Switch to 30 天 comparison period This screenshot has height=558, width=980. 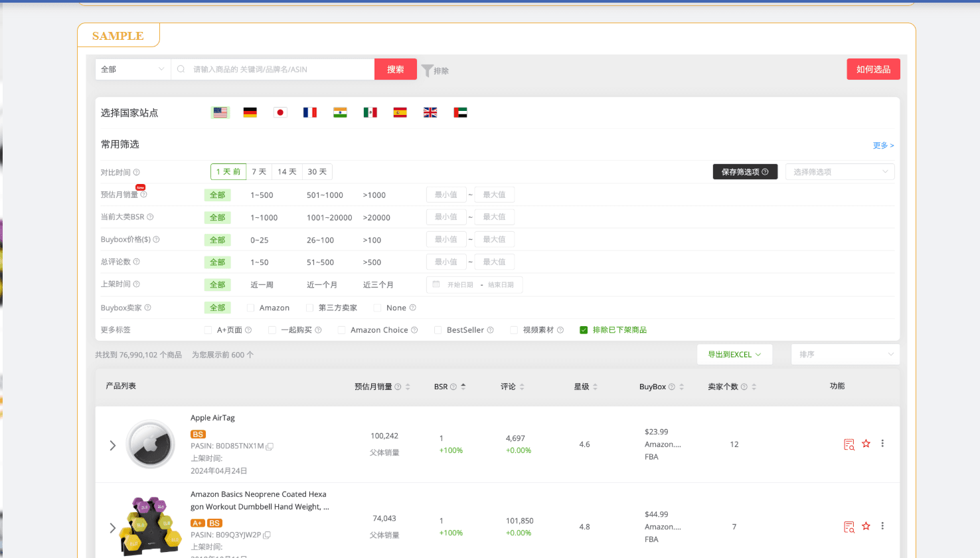point(317,172)
